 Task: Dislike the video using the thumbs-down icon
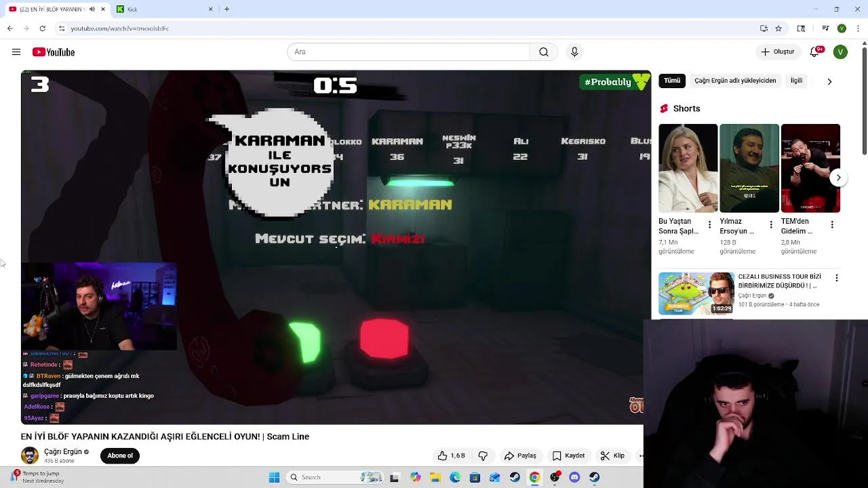click(x=483, y=455)
